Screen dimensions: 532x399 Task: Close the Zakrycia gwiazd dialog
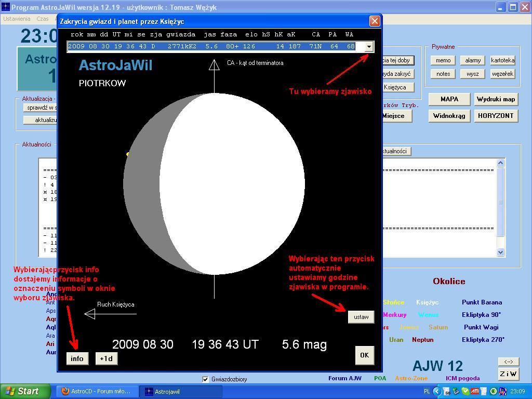[375, 21]
